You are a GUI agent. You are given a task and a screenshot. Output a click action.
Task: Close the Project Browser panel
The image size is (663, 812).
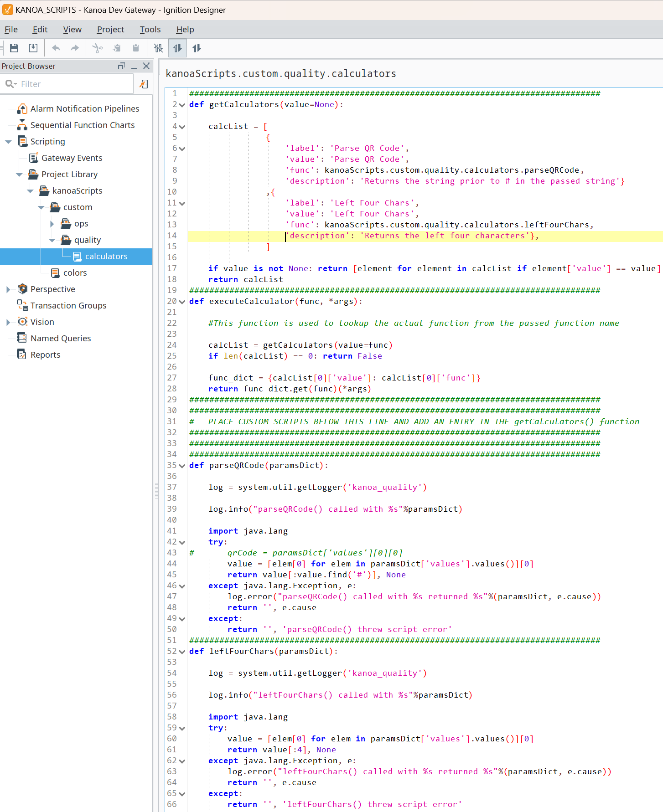146,66
